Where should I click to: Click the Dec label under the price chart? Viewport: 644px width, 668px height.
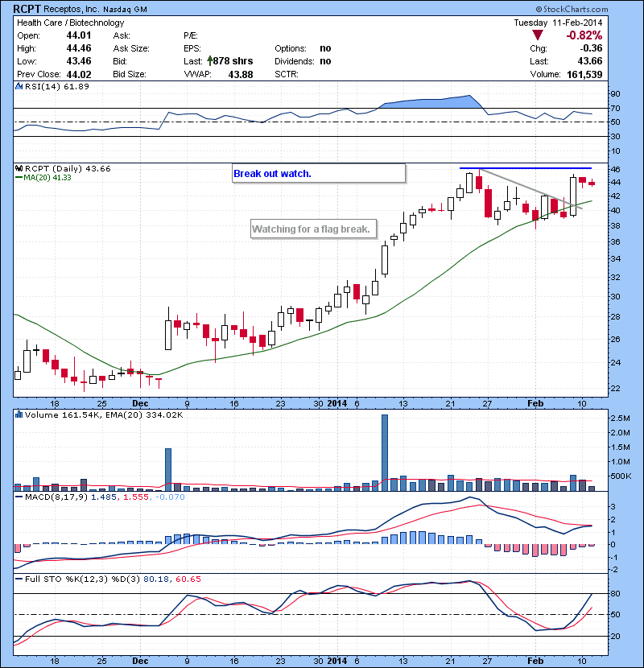(140, 403)
